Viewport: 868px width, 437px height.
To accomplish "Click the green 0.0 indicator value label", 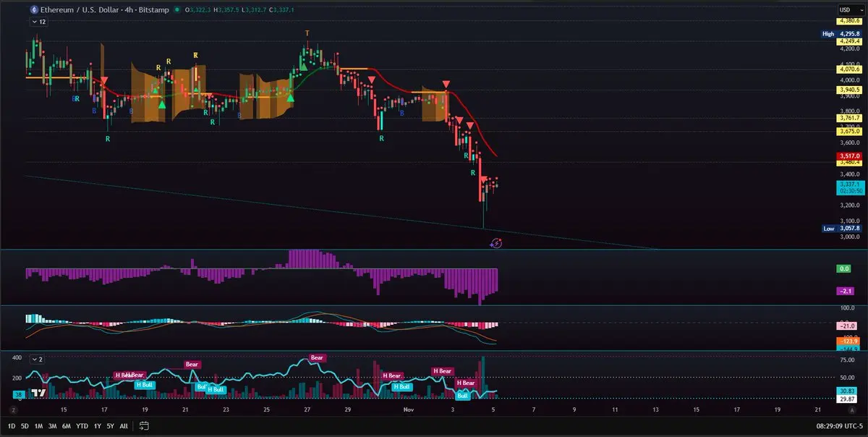I will 844,268.
